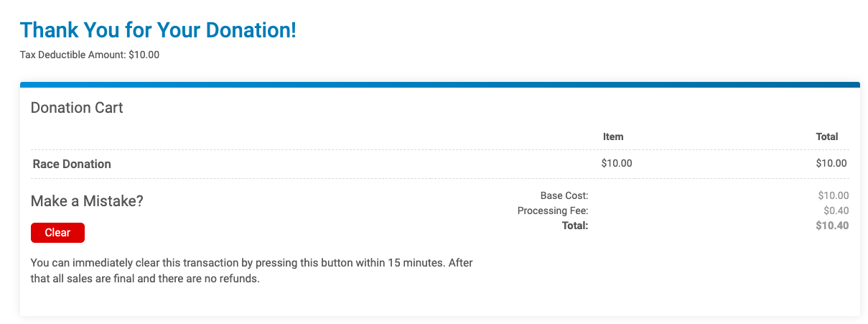Image resolution: width=868 pixels, height=324 pixels.
Task: Click the $10.40 grand total amount
Action: pos(833,226)
